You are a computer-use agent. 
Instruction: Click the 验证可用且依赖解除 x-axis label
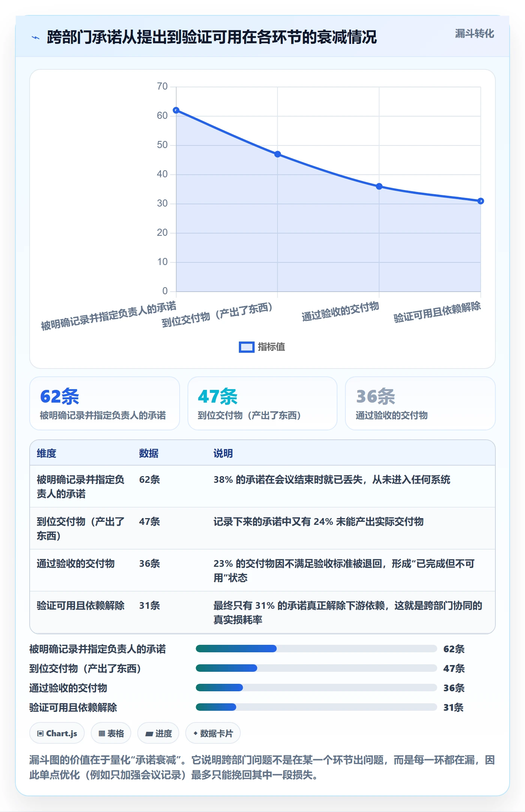coord(437,312)
